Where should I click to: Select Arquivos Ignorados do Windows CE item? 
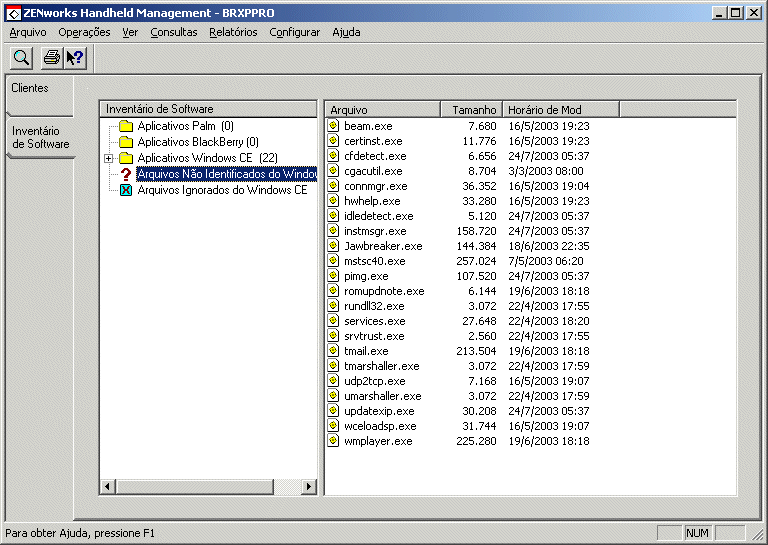(222, 190)
